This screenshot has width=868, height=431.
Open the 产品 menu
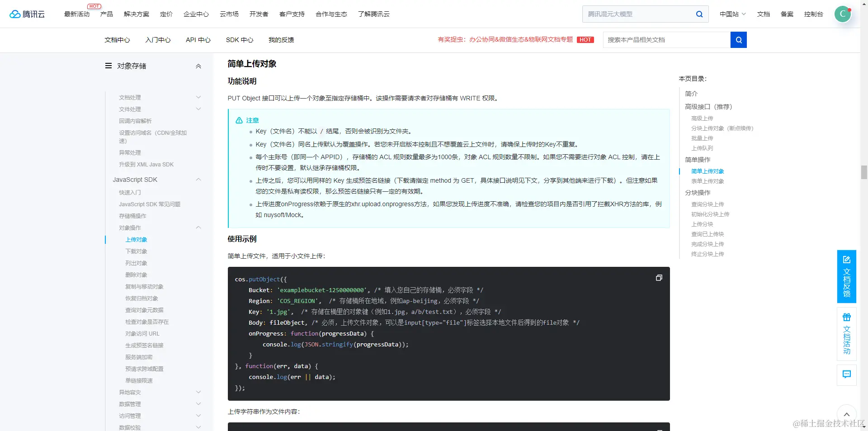point(107,14)
